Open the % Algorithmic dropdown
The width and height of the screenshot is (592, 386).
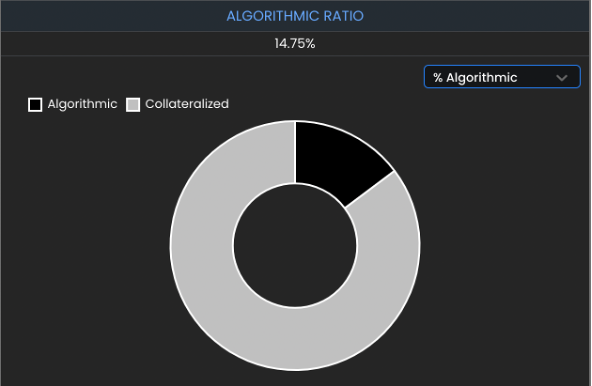click(x=502, y=77)
